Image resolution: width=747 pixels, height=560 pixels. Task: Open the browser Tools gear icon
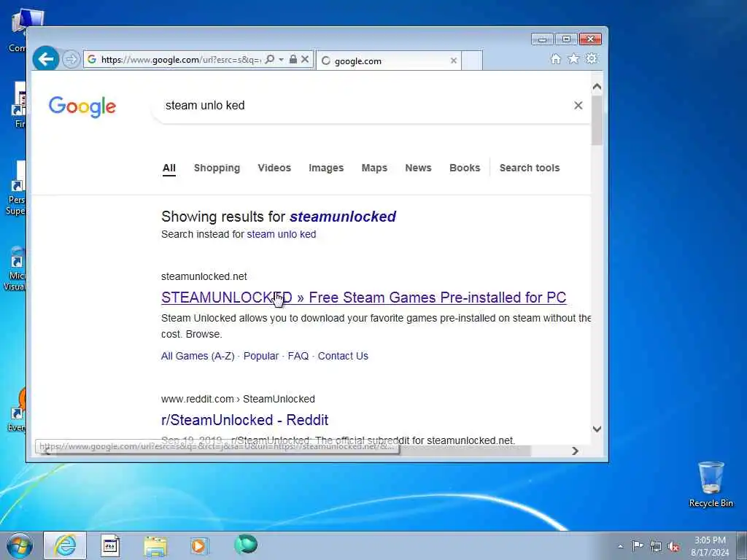tap(591, 58)
